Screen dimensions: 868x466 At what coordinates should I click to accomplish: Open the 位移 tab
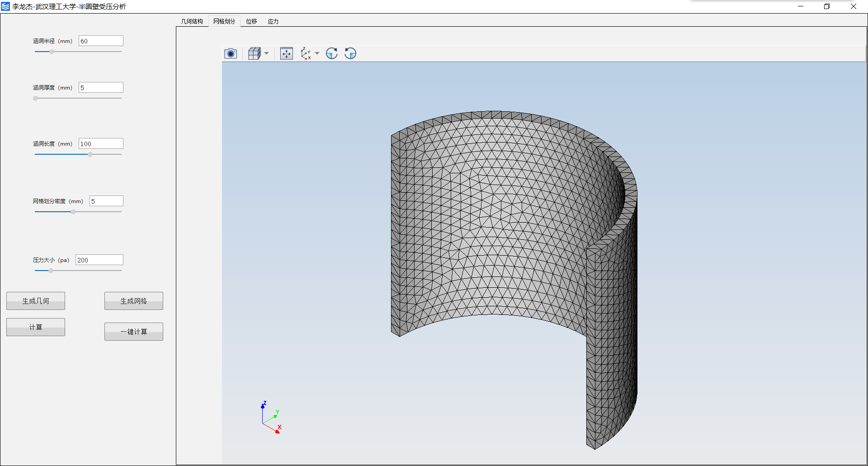tap(252, 21)
